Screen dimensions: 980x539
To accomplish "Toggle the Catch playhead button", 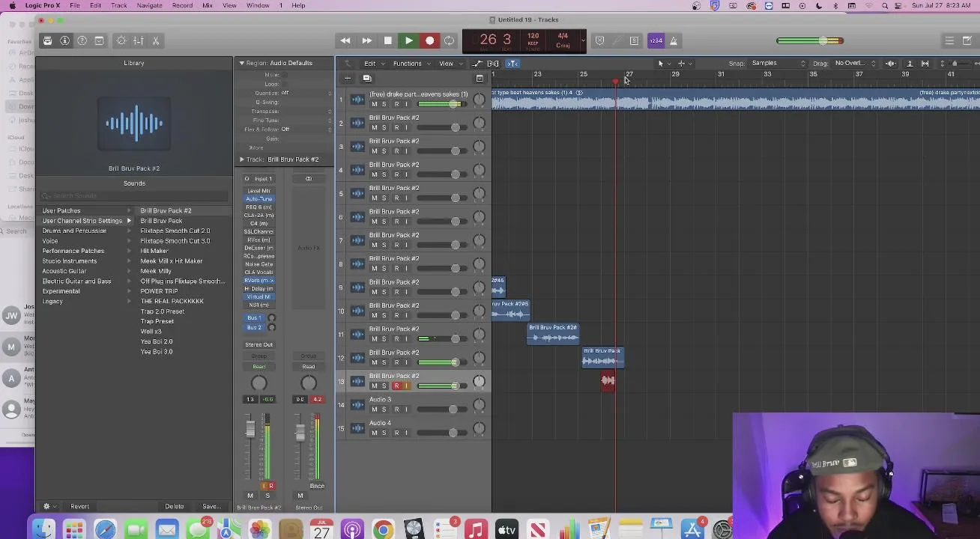I will click(x=512, y=64).
